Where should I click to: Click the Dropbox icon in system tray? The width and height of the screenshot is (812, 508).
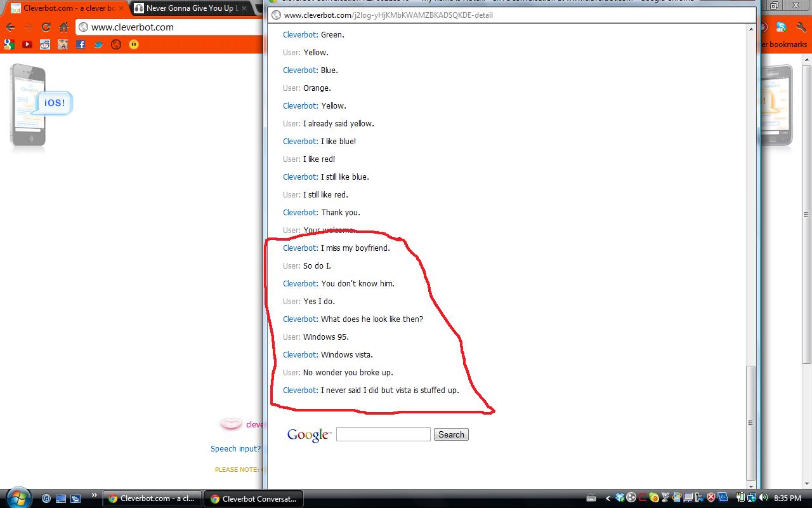tap(619, 498)
